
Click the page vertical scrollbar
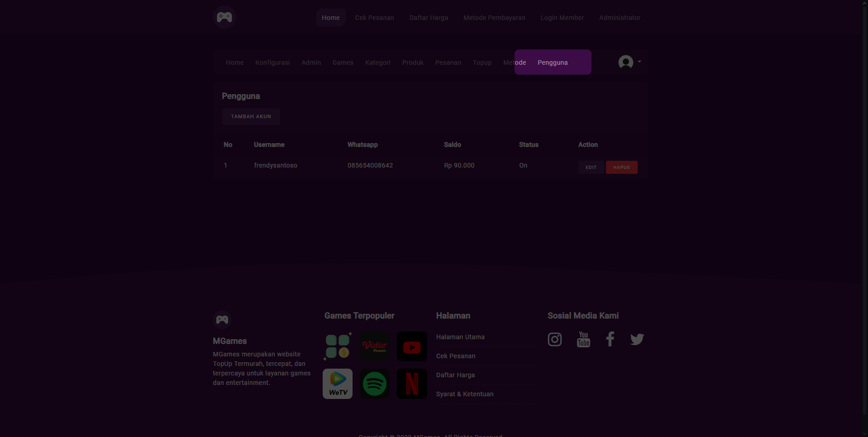(x=865, y=211)
